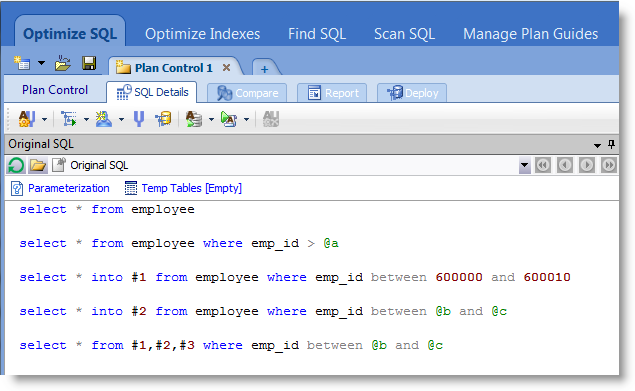Viewport: 635px width, 391px height.
Task: Click the Save floppy disk icon
Action: [x=89, y=64]
